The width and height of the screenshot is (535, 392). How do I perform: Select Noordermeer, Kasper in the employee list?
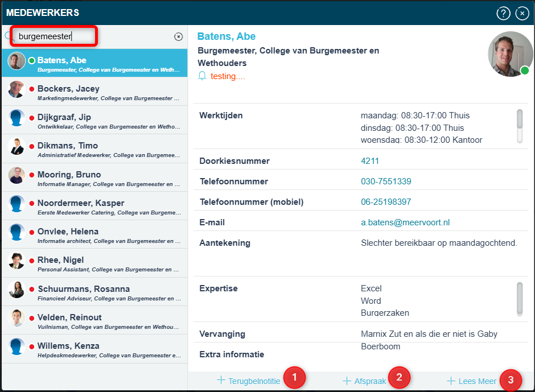94,206
